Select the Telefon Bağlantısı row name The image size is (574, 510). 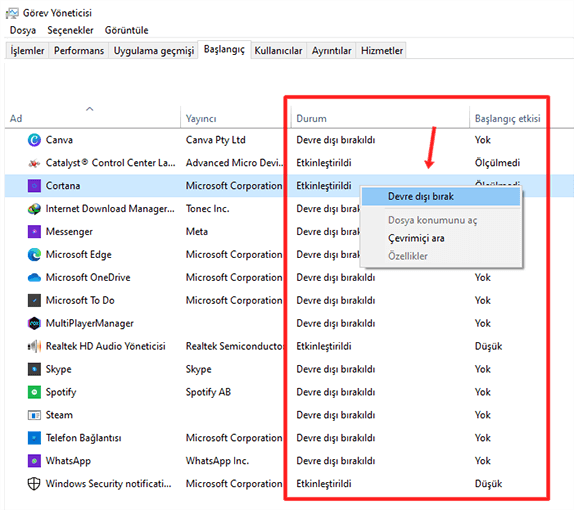(x=83, y=438)
